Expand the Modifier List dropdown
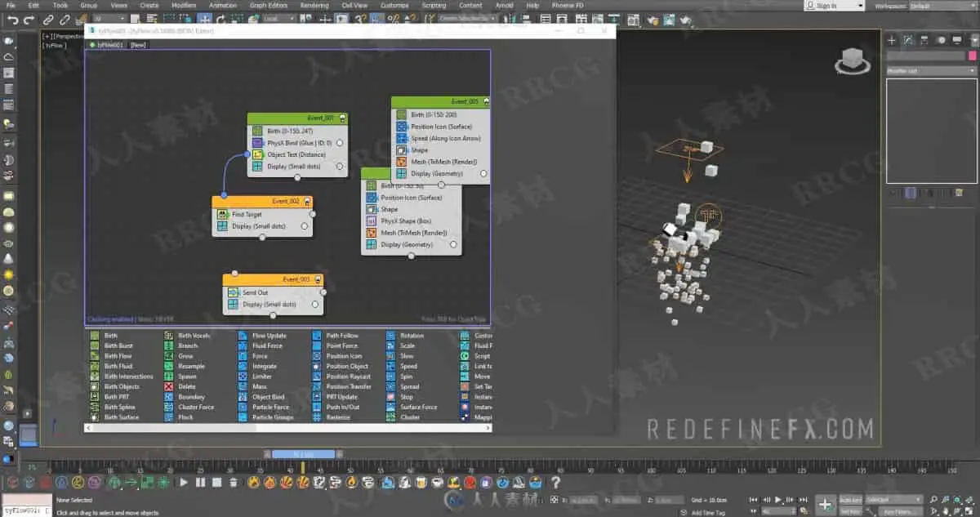 (931, 71)
